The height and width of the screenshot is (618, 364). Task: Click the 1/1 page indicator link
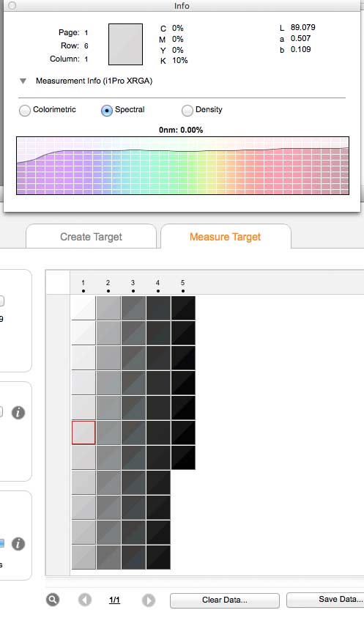pos(114,600)
